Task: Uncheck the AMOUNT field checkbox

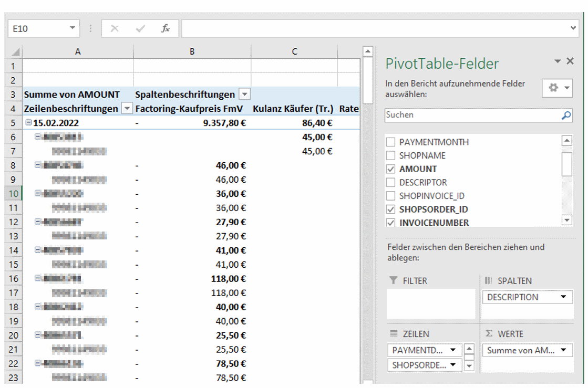Action: click(x=390, y=169)
